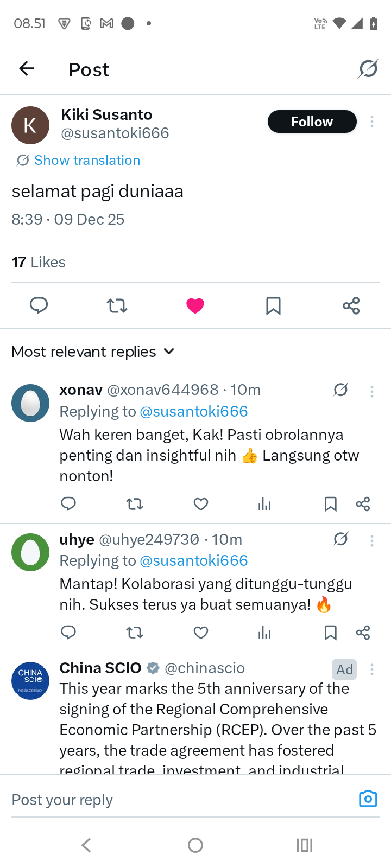
Task: Tap the back arrow in header
Action: (x=27, y=69)
